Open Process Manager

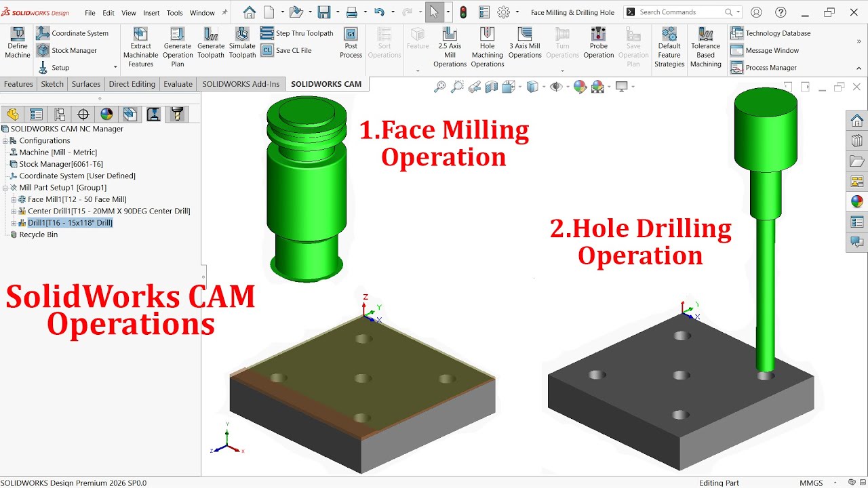tap(764, 68)
